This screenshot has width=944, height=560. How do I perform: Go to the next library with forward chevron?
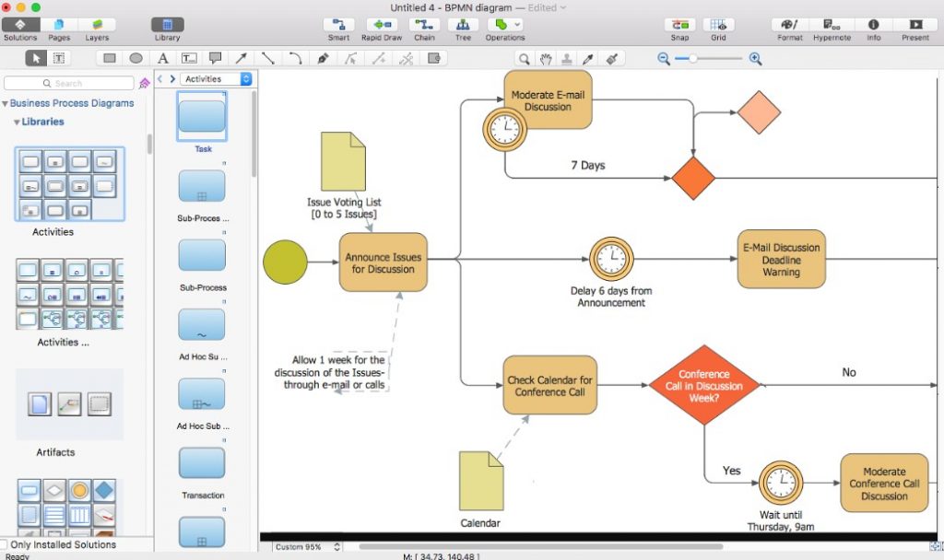tap(172, 79)
